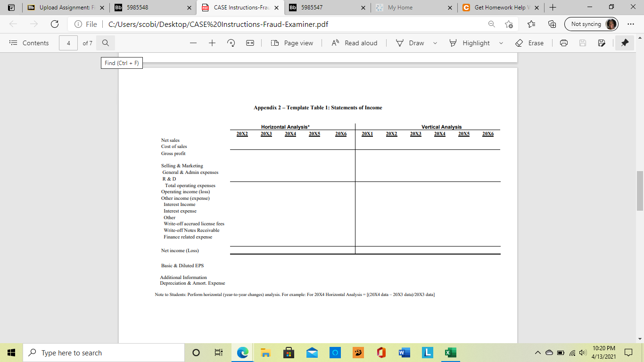
Task: Open Find to search the document
Action: point(105,43)
